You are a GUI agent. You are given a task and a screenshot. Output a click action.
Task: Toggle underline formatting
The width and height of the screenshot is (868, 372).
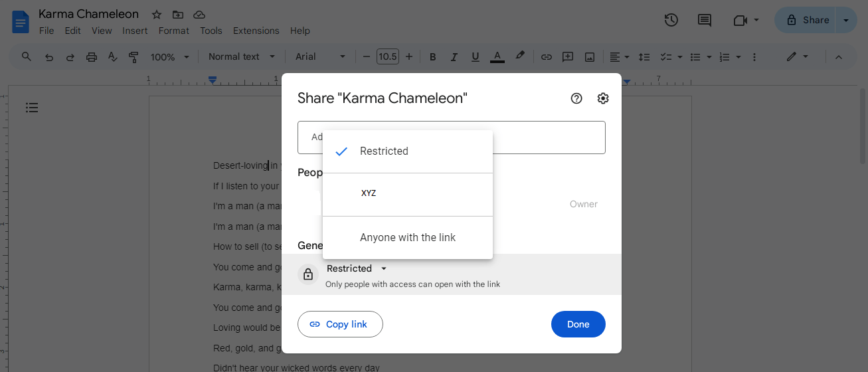475,57
